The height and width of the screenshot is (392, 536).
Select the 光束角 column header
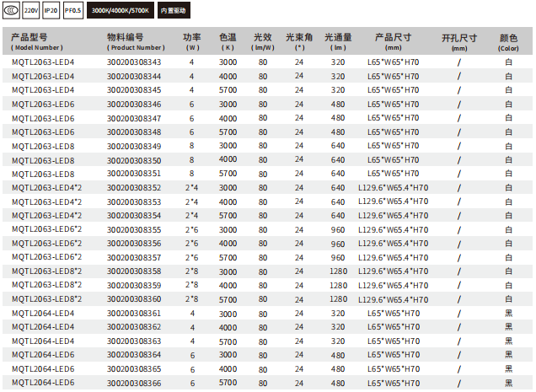pos(299,42)
